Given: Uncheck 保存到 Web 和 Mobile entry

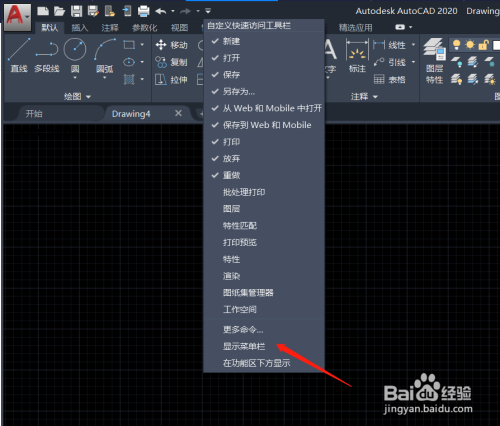Looking at the screenshot, I should coord(264,125).
